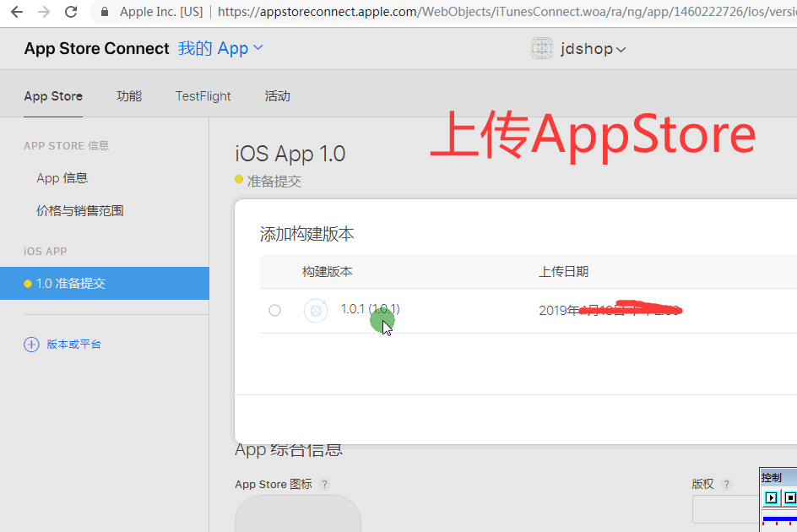Open the TestFlight tab
The image size is (797, 532).
coord(203,96)
